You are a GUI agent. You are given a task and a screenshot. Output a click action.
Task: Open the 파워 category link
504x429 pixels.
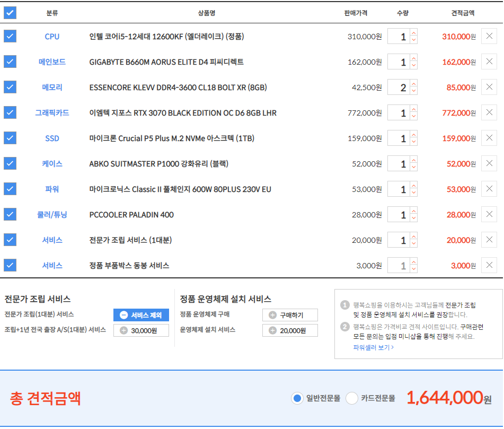click(52, 189)
